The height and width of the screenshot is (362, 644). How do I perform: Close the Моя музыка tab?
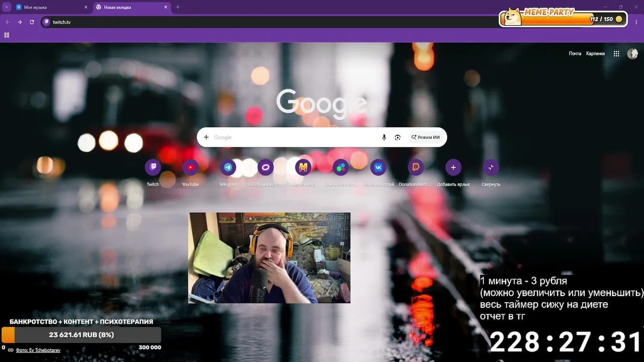86,7
